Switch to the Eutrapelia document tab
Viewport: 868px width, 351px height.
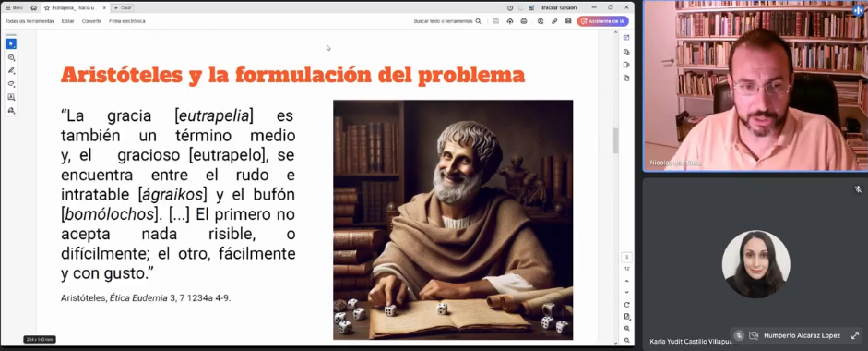click(x=75, y=7)
